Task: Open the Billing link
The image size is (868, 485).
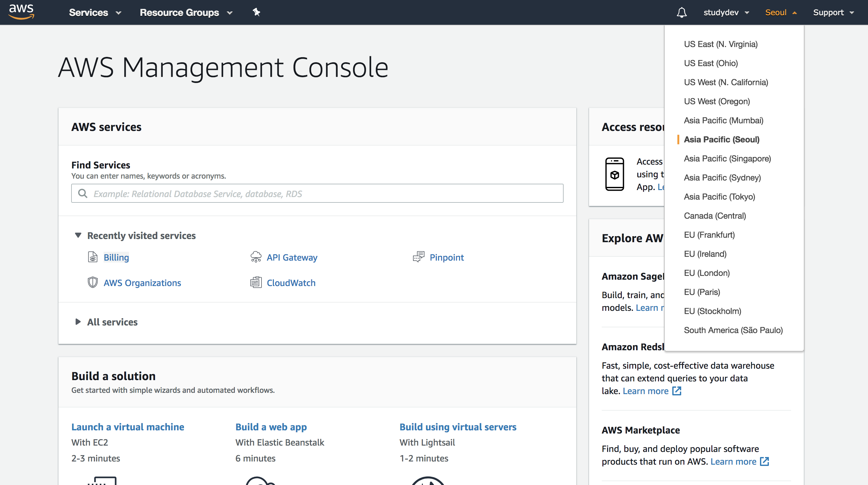Action: 116,257
